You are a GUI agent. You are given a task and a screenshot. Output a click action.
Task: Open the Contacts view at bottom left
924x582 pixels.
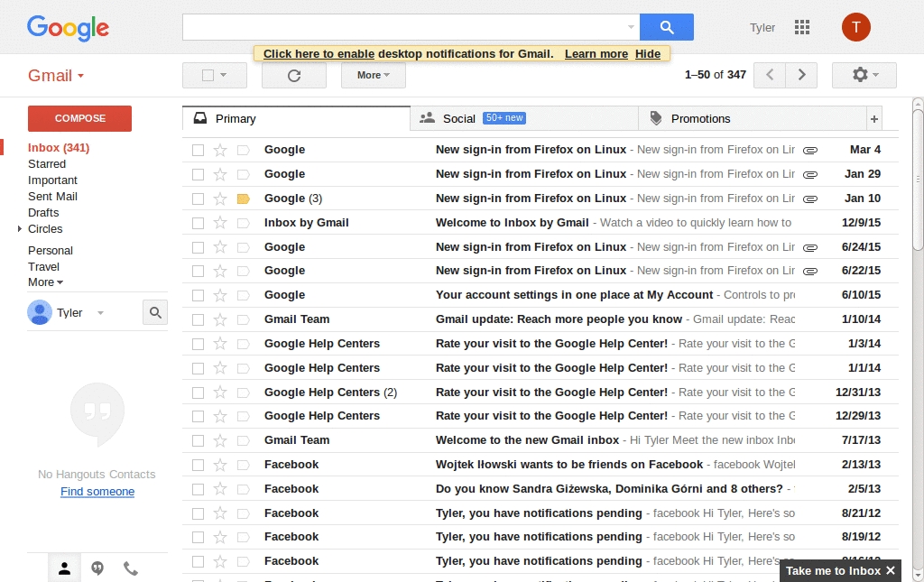pyautogui.click(x=64, y=568)
